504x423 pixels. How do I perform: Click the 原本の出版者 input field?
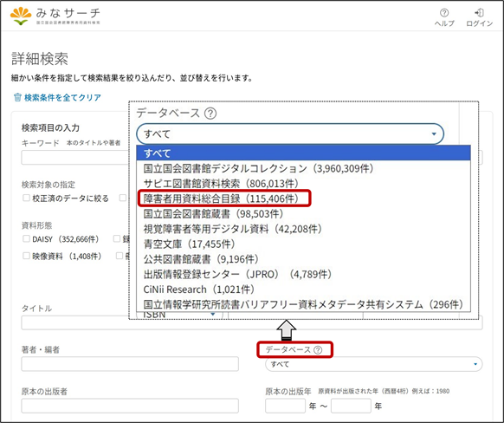(130, 406)
